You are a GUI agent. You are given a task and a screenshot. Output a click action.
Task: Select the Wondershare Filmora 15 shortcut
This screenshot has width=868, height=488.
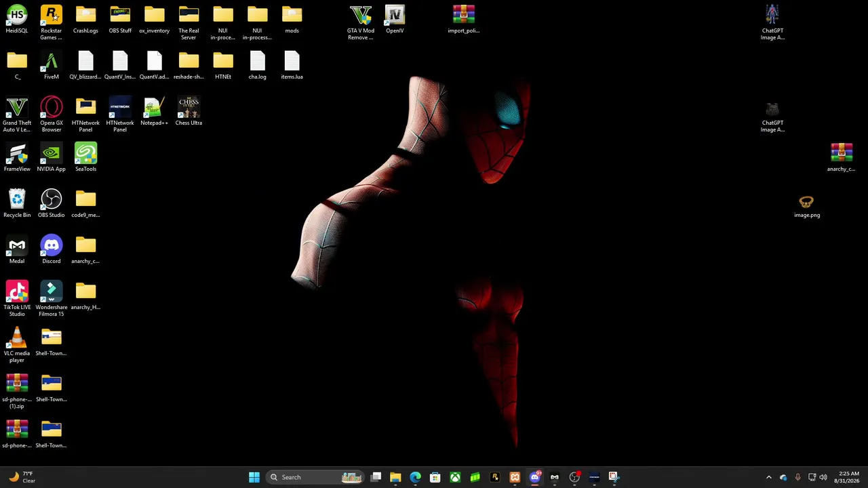pos(52,299)
